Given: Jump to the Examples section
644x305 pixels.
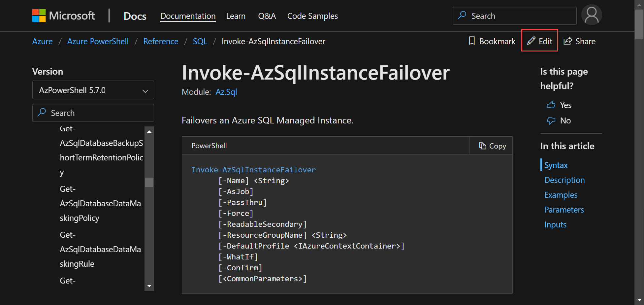Looking at the screenshot, I should (x=561, y=195).
